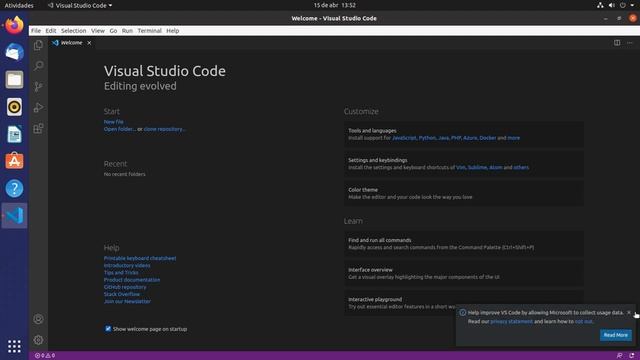640x360 pixels.
Task: Open the Accounts menu icon
Action: coord(38,319)
